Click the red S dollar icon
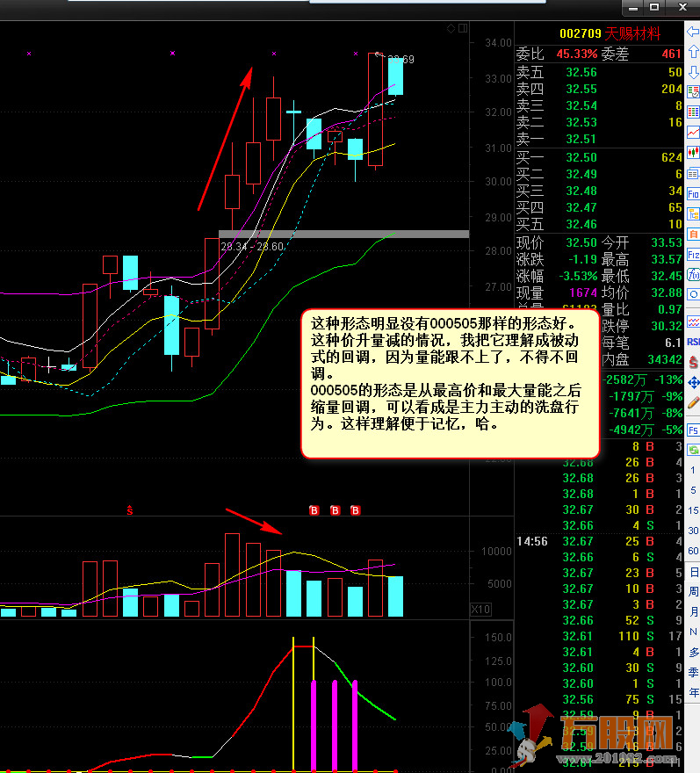 693,362
